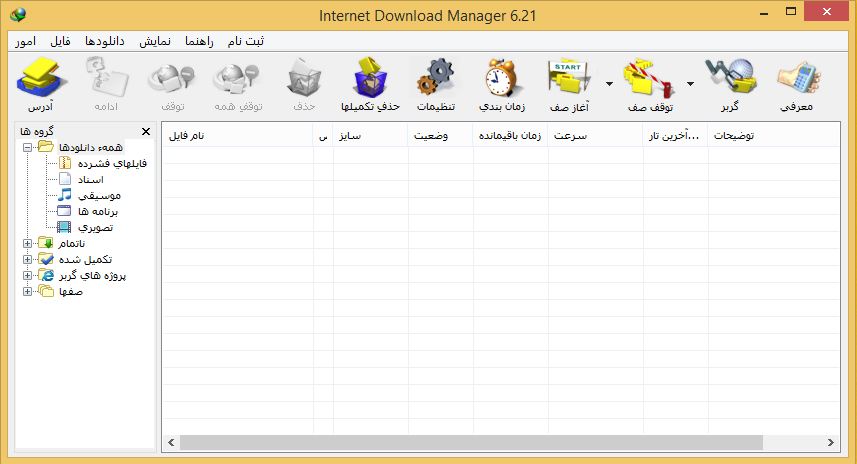Image resolution: width=857 pixels, height=464 pixels.
Task: Expand the ناتمام tree node
Action: pyautogui.click(x=27, y=243)
